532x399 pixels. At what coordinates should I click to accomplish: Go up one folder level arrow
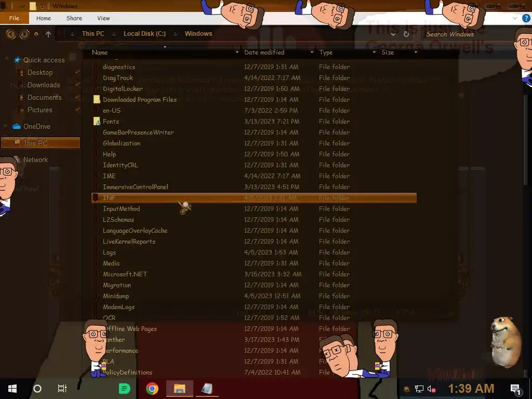coord(48,34)
